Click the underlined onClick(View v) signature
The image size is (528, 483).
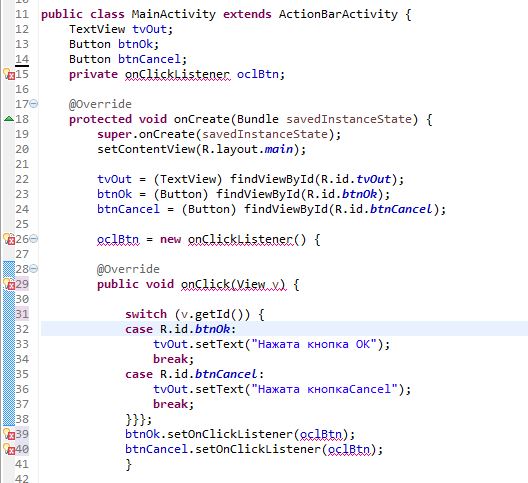(233, 285)
